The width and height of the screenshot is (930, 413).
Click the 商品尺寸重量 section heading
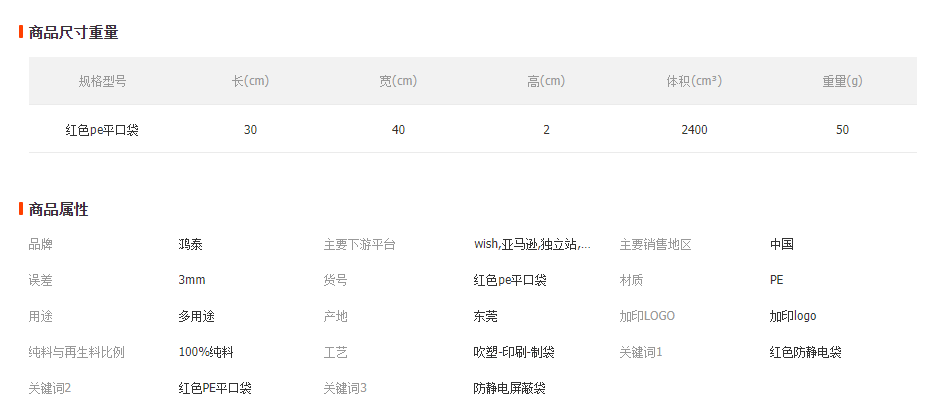pos(73,33)
